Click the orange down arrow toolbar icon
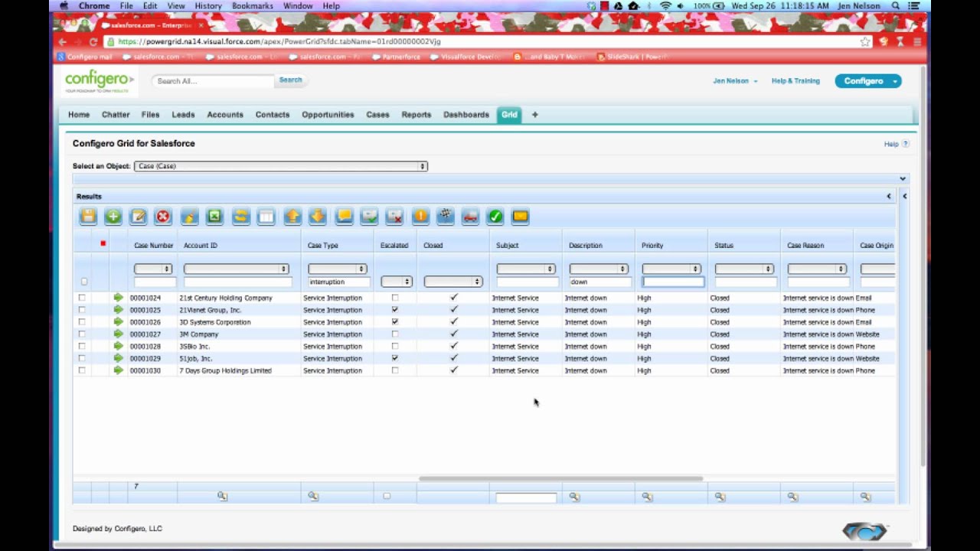 coord(317,217)
